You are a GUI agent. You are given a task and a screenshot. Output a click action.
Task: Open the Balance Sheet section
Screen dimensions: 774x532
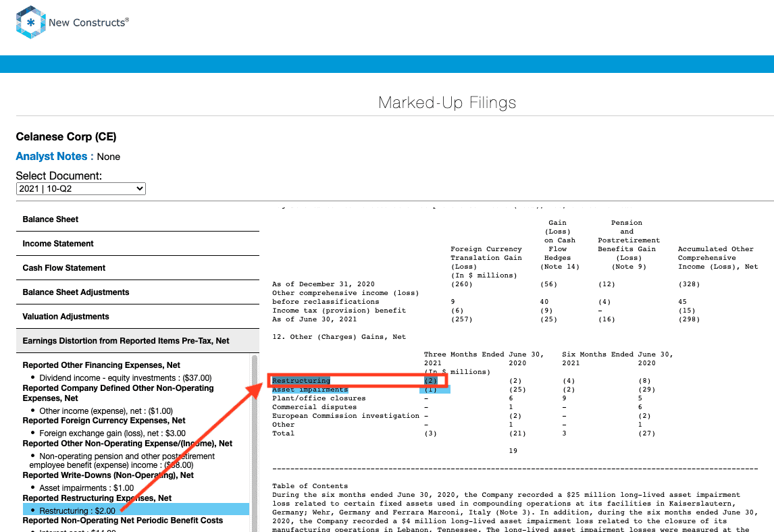(x=138, y=219)
